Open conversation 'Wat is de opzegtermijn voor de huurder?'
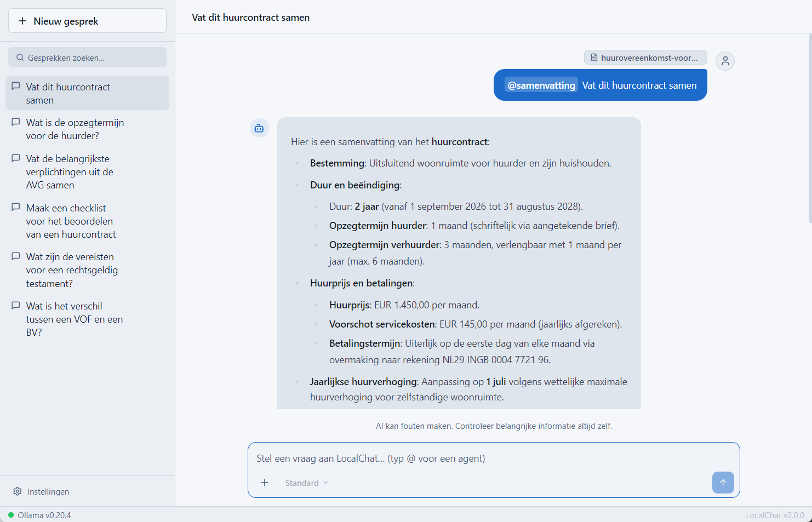Screen dimensions: 812x522 [87, 129]
